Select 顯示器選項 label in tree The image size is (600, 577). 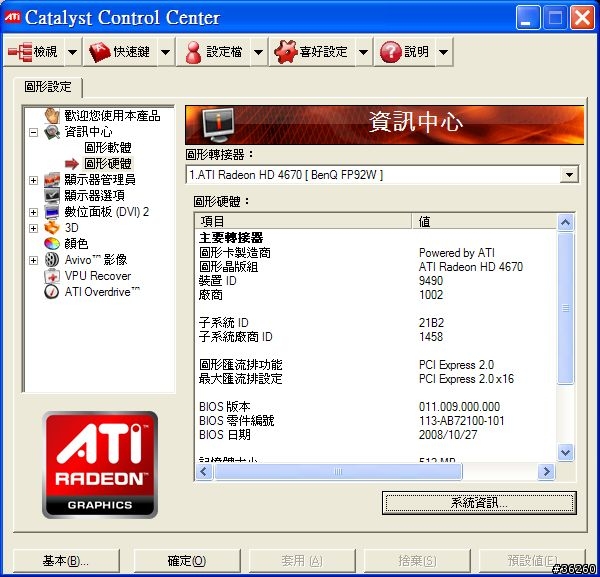click(95, 196)
